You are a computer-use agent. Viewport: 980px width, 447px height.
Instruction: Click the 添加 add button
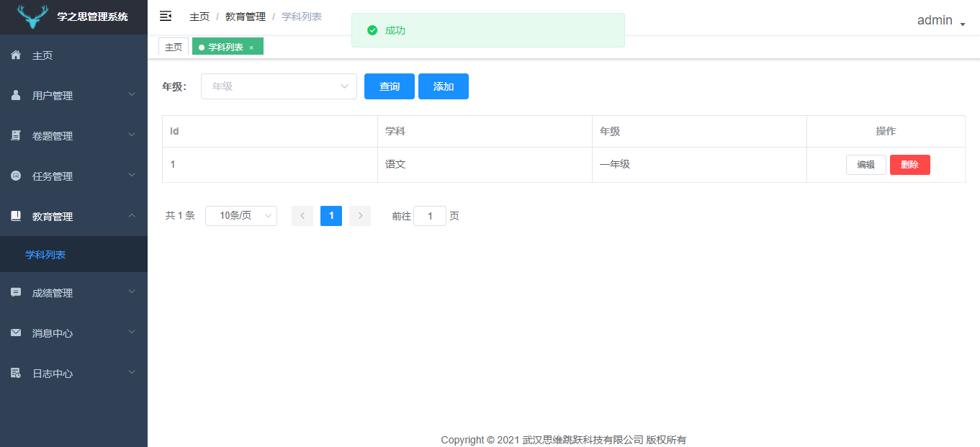(x=444, y=86)
